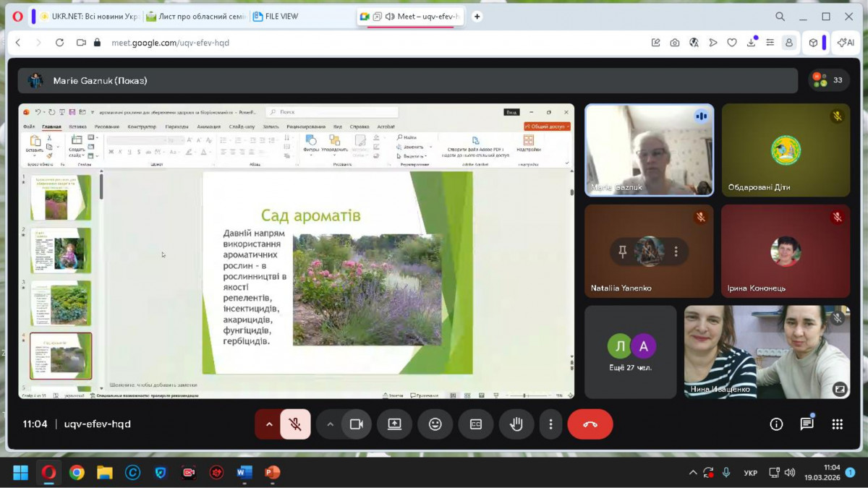Leave the call with red button
The image size is (868, 488).
(590, 424)
